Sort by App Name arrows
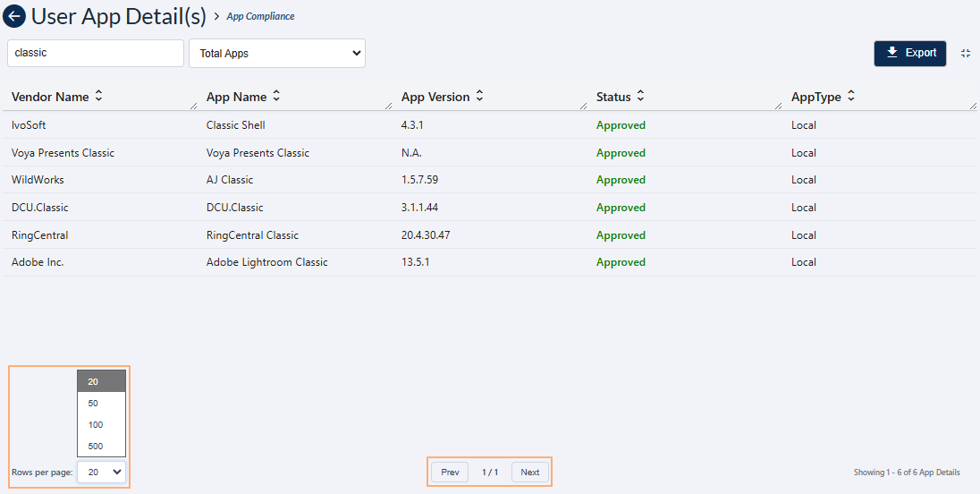Image resolution: width=980 pixels, height=494 pixels. click(x=276, y=97)
